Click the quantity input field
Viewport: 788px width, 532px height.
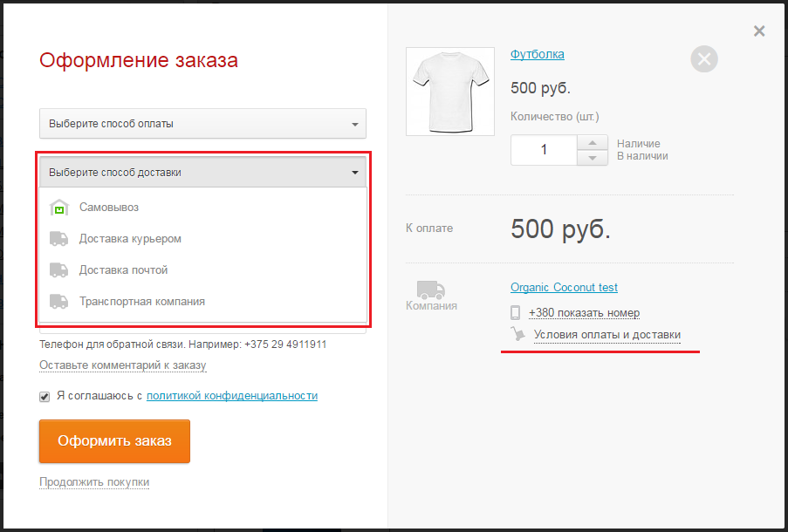click(x=544, y=150)
